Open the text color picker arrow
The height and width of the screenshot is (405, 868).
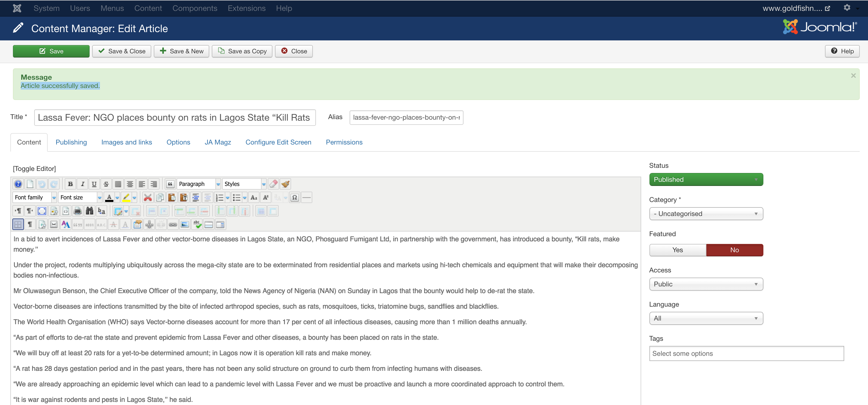point(117,197)
